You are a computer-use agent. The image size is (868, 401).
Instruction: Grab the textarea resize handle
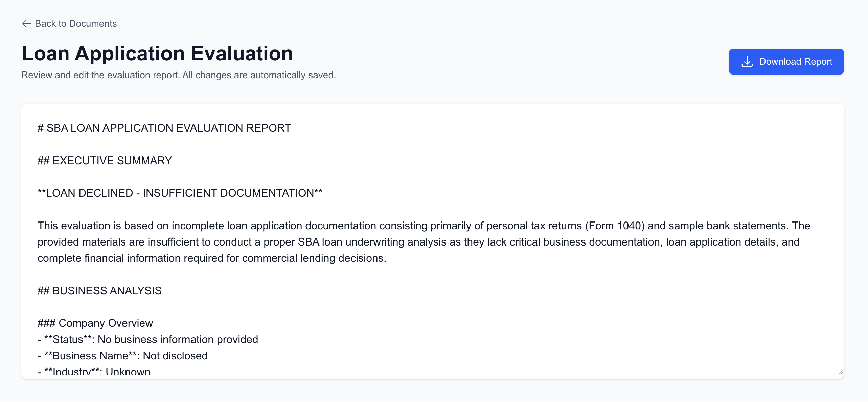(841, 372)
